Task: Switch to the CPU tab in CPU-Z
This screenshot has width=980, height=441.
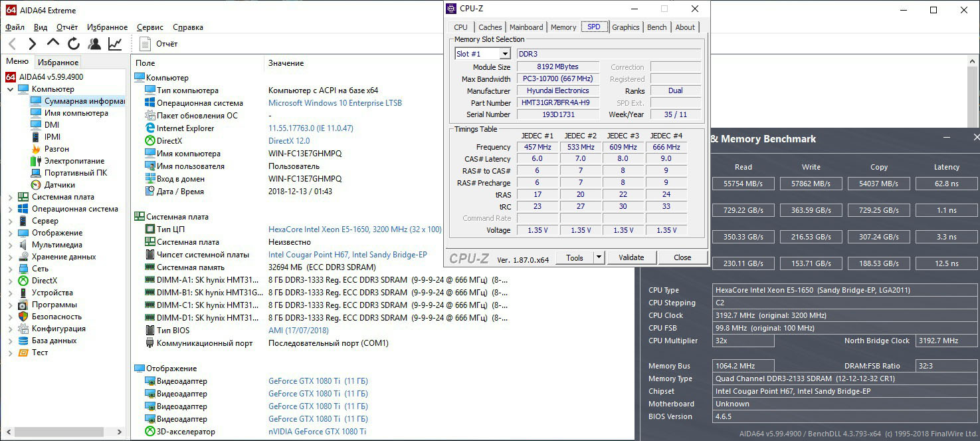Action: (460, 27)
